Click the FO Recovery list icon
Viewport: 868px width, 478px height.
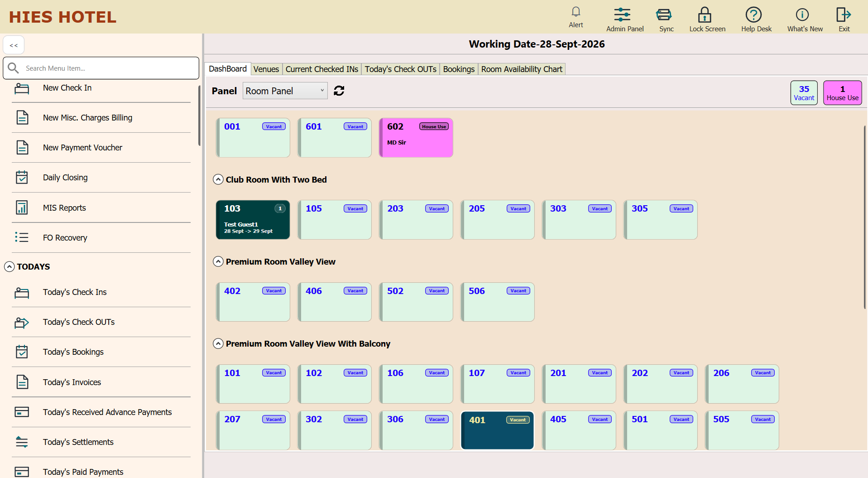pos(22,237)
